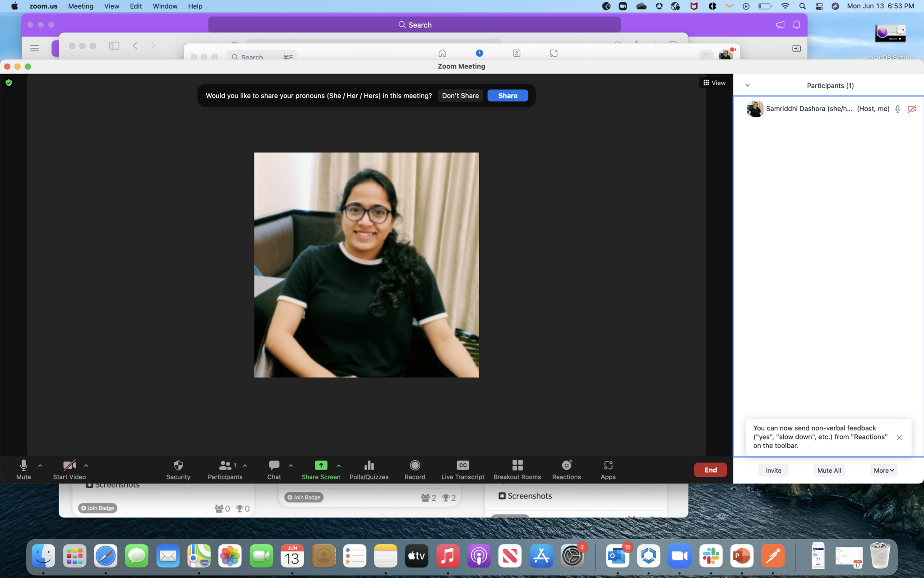Click the Share Screen green icon

[x=321, y=465]
